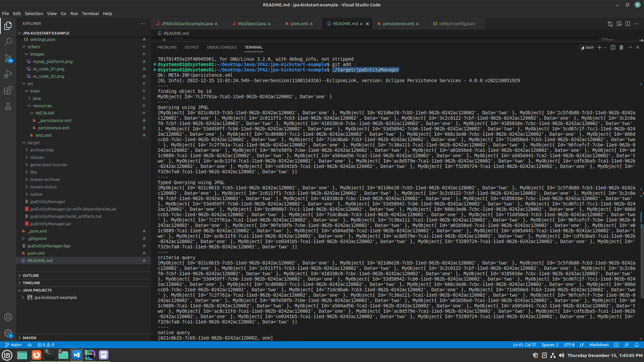Open the Source Control view

(x=8, y=58)
